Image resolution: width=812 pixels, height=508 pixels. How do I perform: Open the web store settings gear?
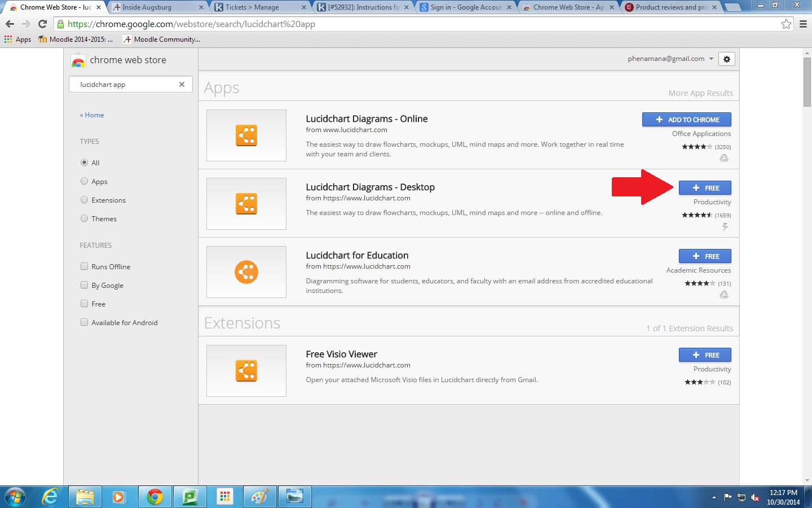tap(727, 59)
